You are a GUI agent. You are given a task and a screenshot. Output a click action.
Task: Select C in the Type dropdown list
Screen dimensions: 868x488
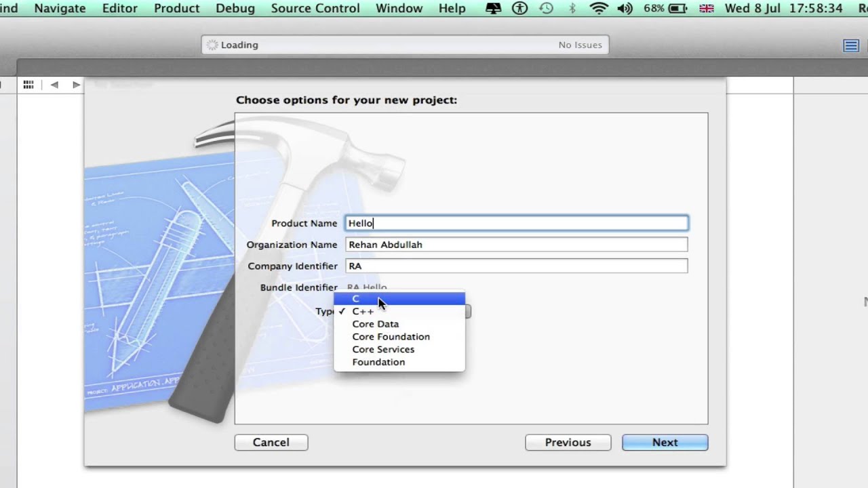pos(399,299)
